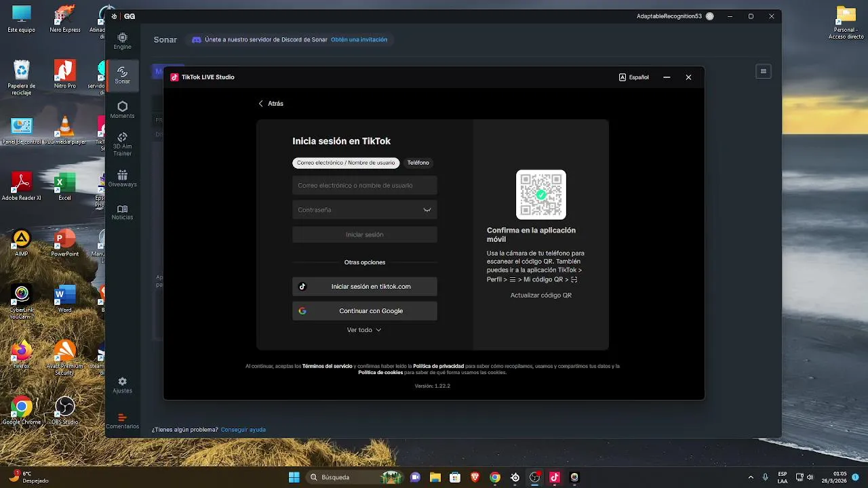The width and height of the screenshot is (868, 488).
Task: Click Chrome icon in the taskbar
Action: [495, 477]
